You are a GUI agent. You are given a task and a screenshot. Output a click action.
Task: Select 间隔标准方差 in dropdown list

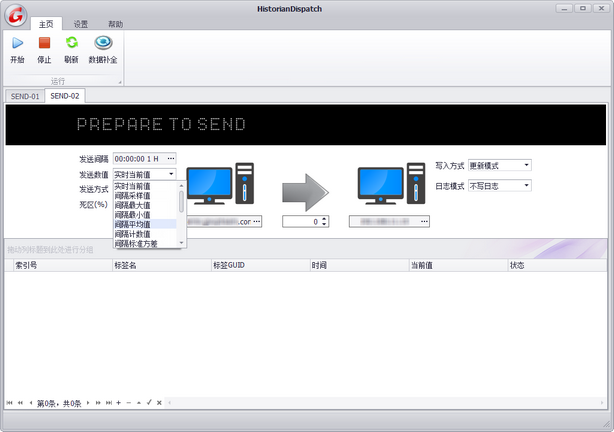tap(145, 244)
